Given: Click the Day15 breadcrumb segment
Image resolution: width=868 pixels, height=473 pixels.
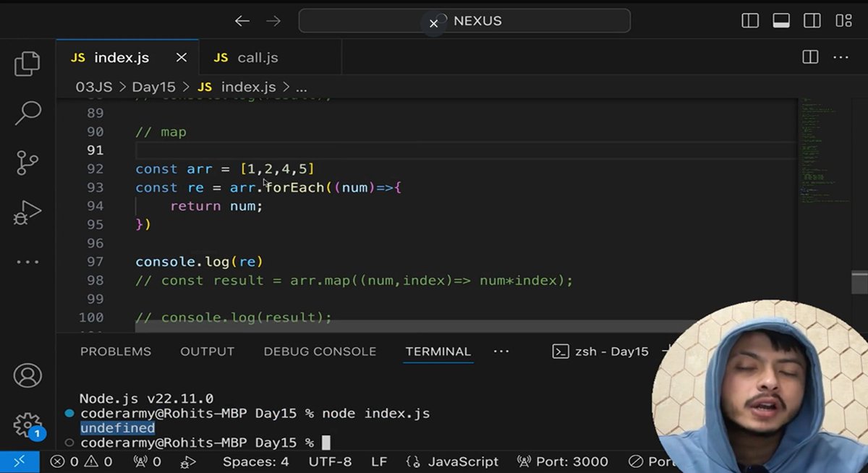Looking at the screenshot, I should click(154, 87).
